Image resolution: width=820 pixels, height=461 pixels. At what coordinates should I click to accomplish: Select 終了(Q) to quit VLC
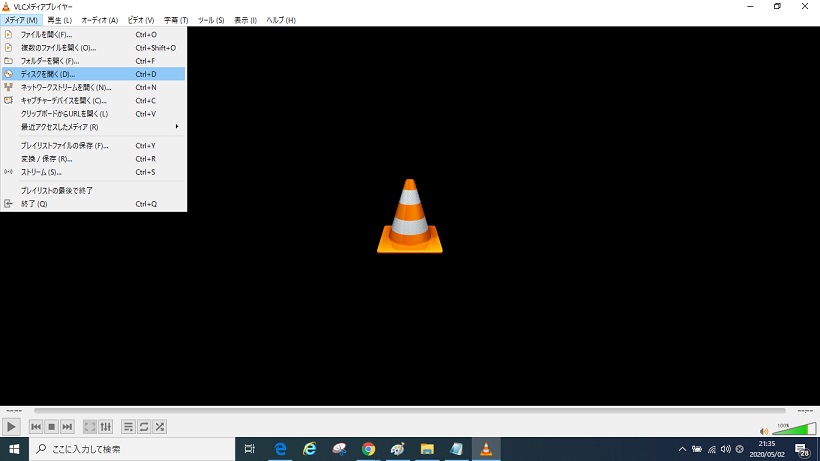point(94,204)
